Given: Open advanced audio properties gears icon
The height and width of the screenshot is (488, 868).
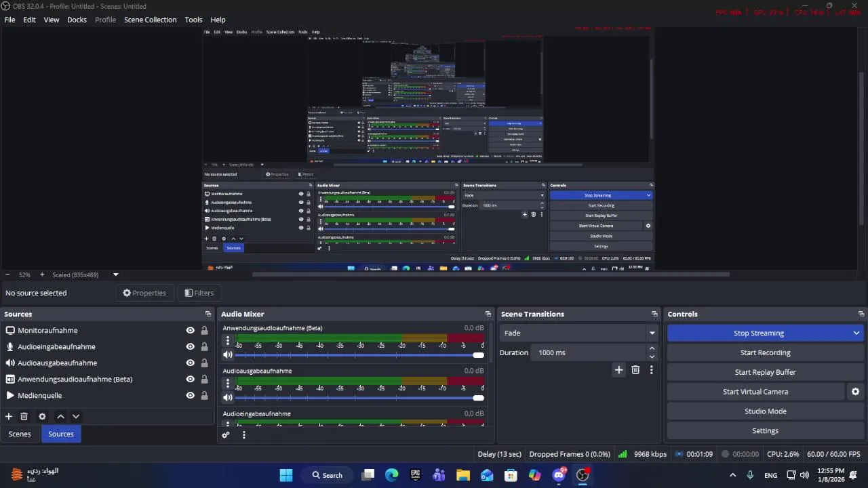Looking at the screenshot, I should pos(226,435).
